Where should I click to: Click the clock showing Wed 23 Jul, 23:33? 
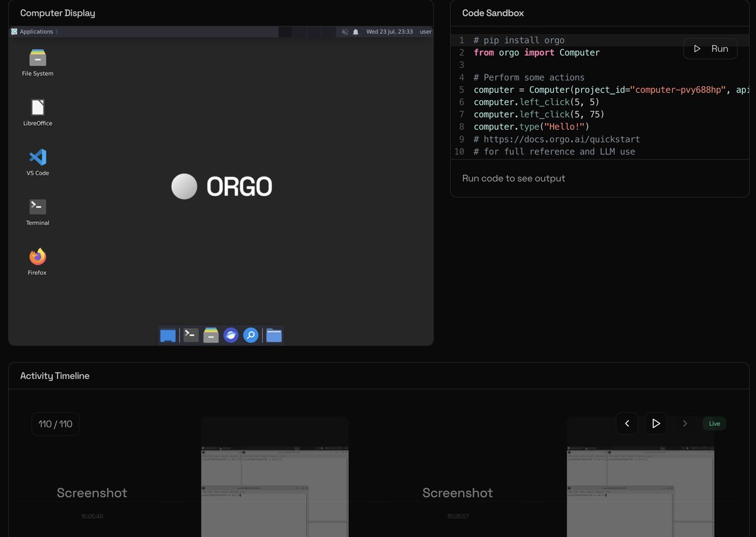389,32
